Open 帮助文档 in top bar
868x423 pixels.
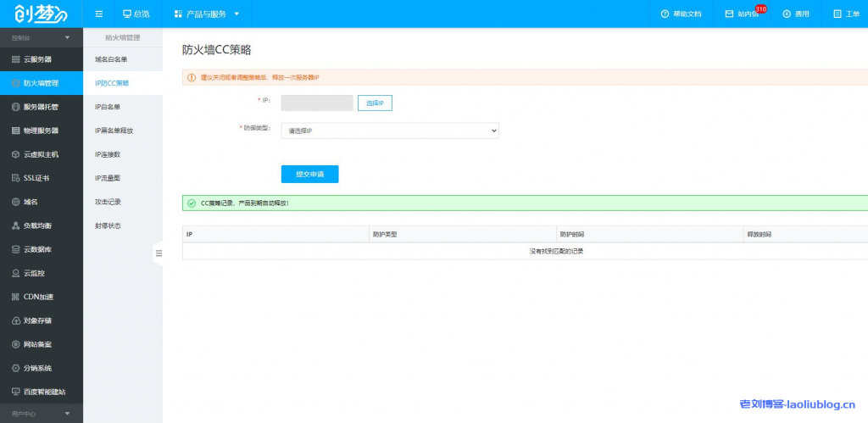tap(681, 14)
